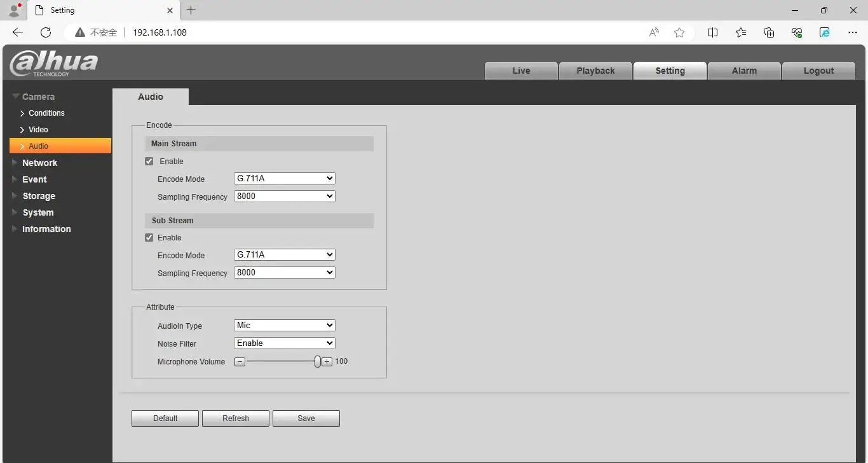Viewport: 868px width, 463px height.
Task: Open browser settings three-dot menu
Action: coord(853,32)
